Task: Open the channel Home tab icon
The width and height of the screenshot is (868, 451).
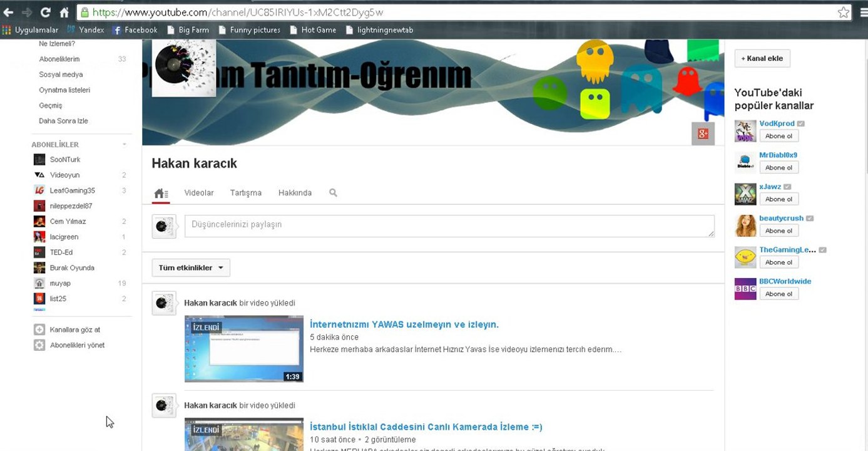Action: point(161,194)
